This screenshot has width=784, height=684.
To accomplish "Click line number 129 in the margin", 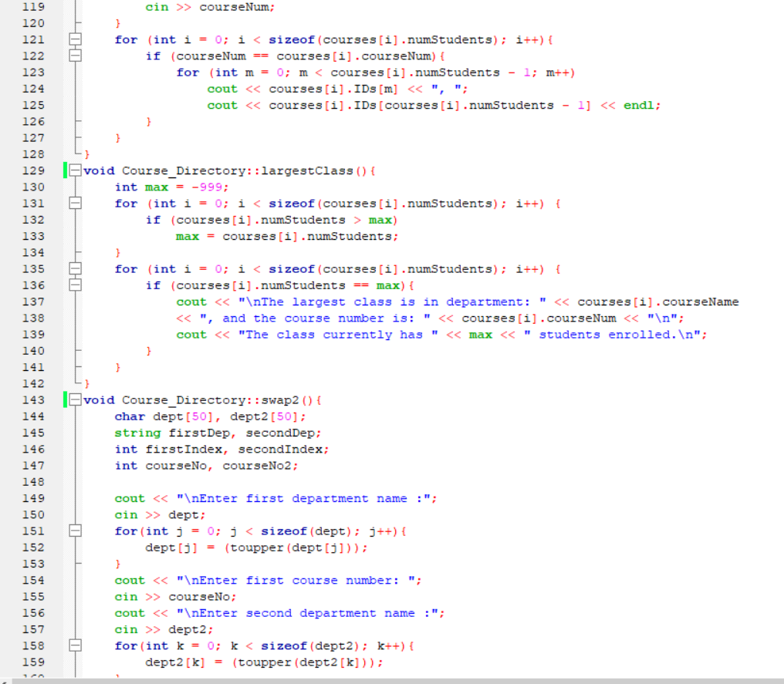I will click(x=33, y=170).
